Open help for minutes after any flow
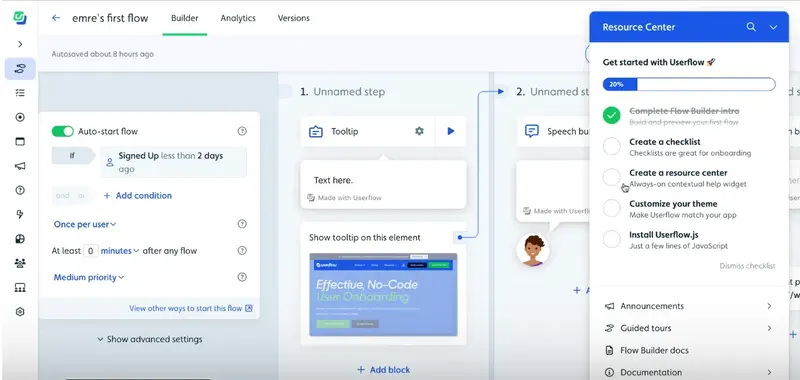 click(242, 250)
